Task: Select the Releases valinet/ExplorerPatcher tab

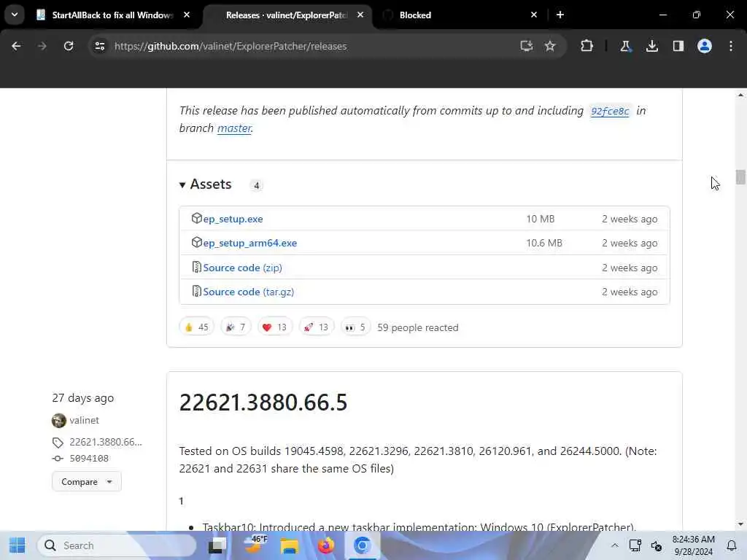Action: (x=287, y=15)
